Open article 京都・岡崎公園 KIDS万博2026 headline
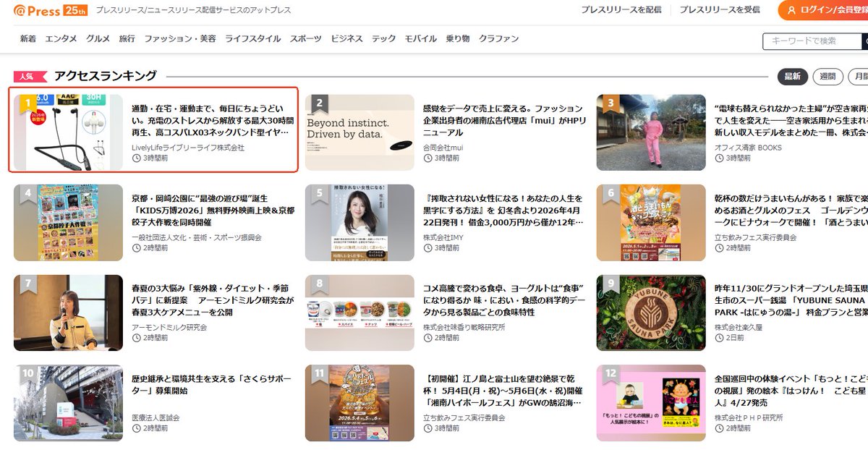 pyautogui.click(x=213, y=211)
